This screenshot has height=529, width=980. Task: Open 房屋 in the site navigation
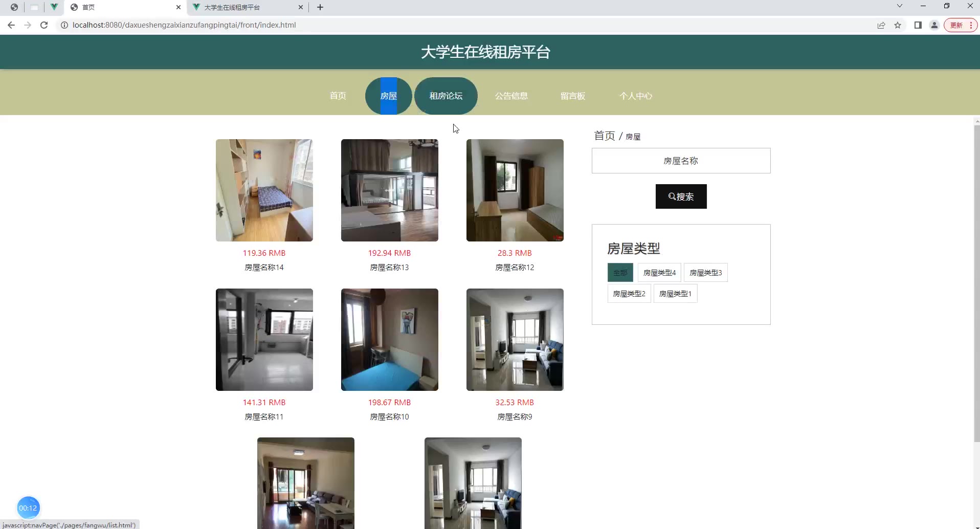pos(389,96)
